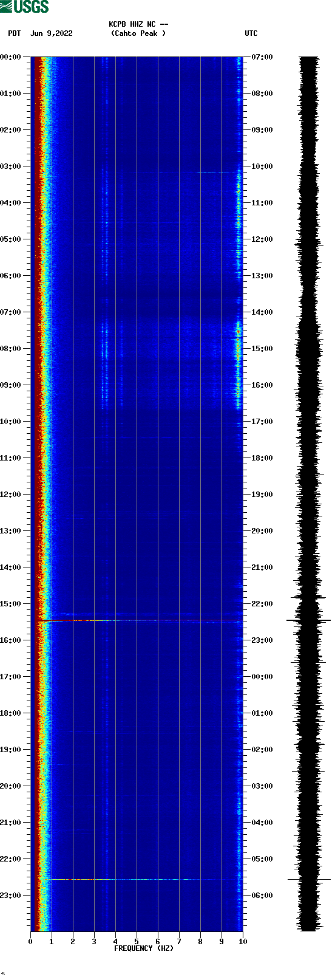Screen dimensions: 335x980
Task: Click the 5 Hz axis tick label
Action: [x=137, y=942]
